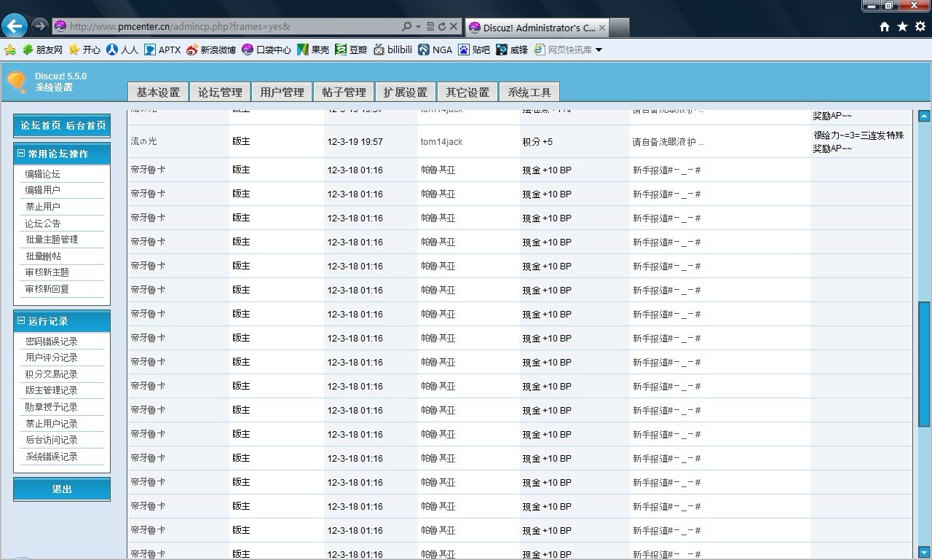
Task: Click the Discuz! lightbulb logo
Action: coord(16,82)
